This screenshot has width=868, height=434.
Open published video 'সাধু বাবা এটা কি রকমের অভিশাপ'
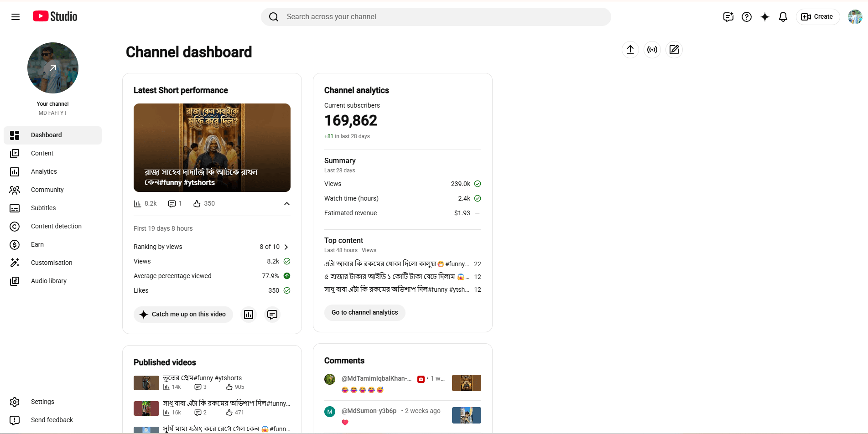[227, 403]
